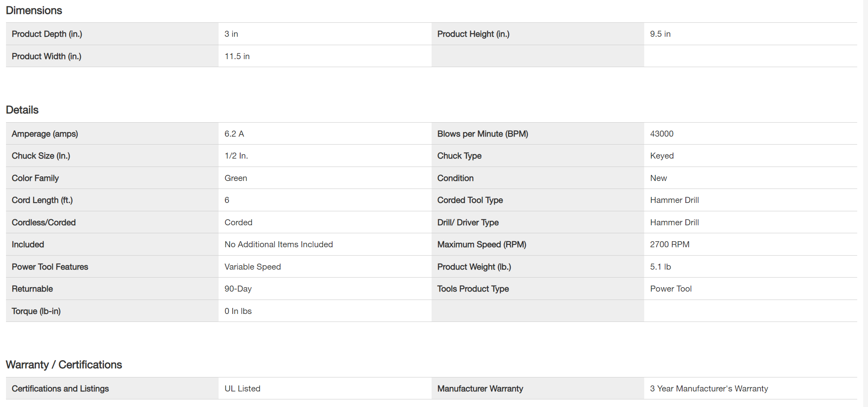The height and width of the screenshot is (407, 868).
Task: Select the 11.5 in product width value
Action: 237,56
